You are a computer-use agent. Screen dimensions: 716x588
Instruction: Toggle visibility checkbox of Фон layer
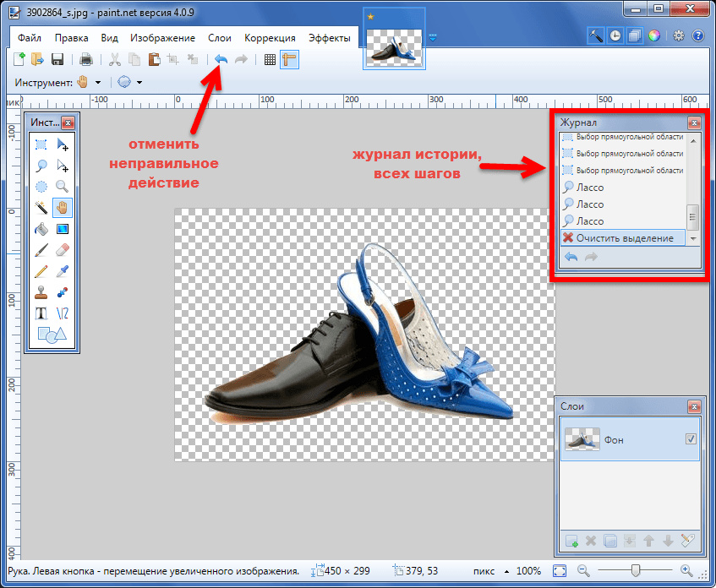pyautogui.click(x=691, y=439)
